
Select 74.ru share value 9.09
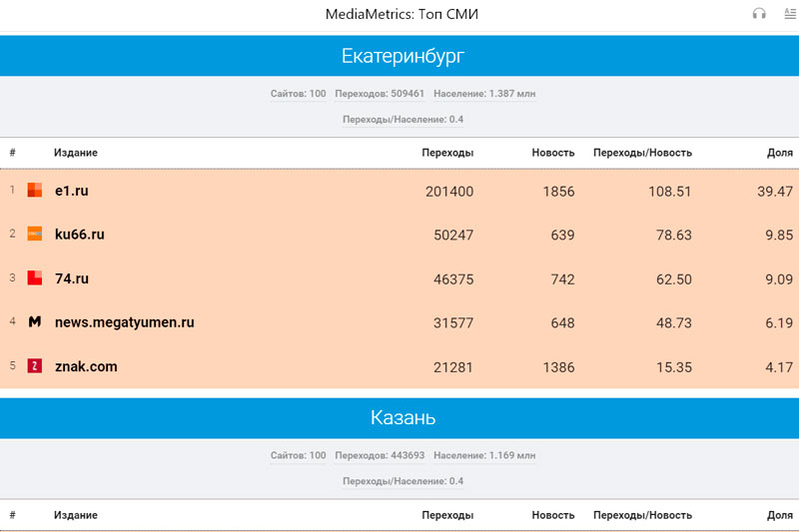pos(779,279)
